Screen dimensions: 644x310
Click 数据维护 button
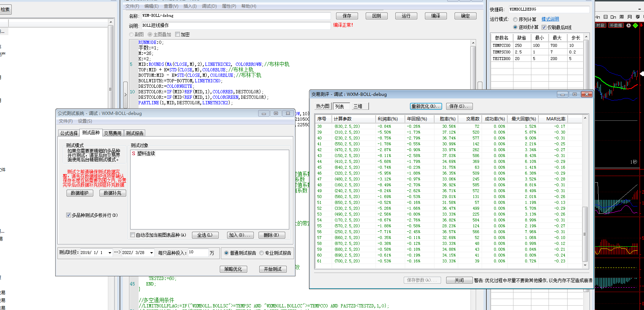coord(80,193)
